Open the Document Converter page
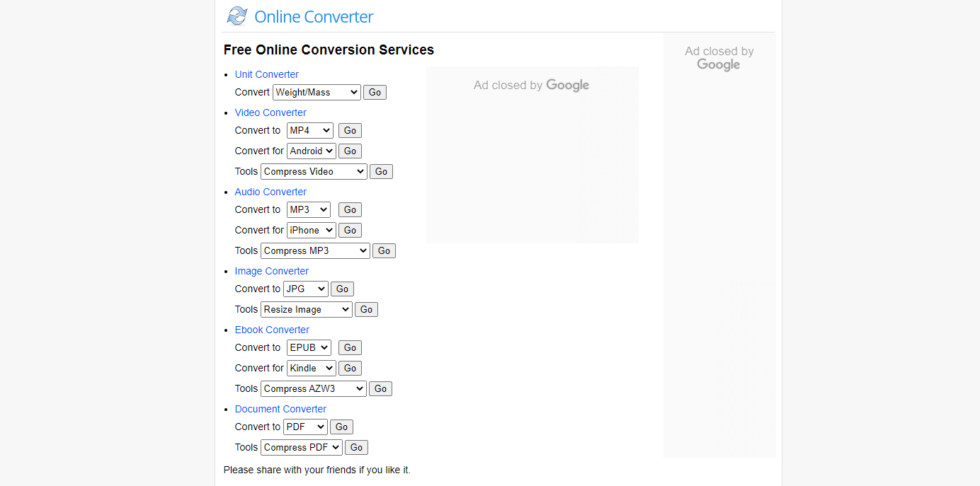Screen dimensions: 980x486 coord(280,409)
